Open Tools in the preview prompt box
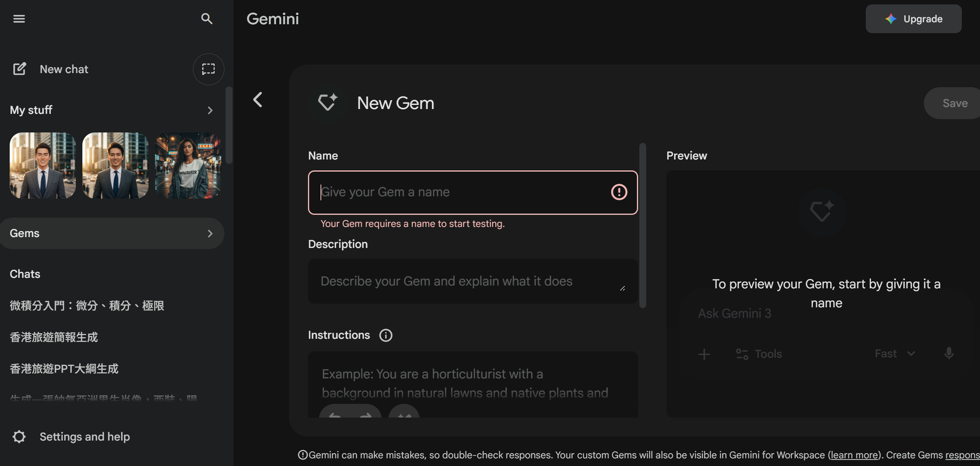Screen dimensions: 980x466 point(759,354)
